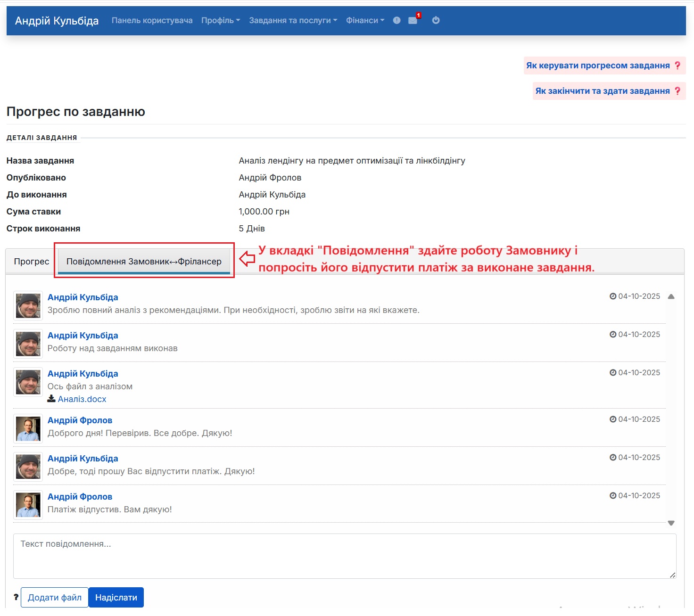Open the Аналіз.docx file link
Image resolution: width=694 pixels, height=616 pixels.
pos(82,399)
